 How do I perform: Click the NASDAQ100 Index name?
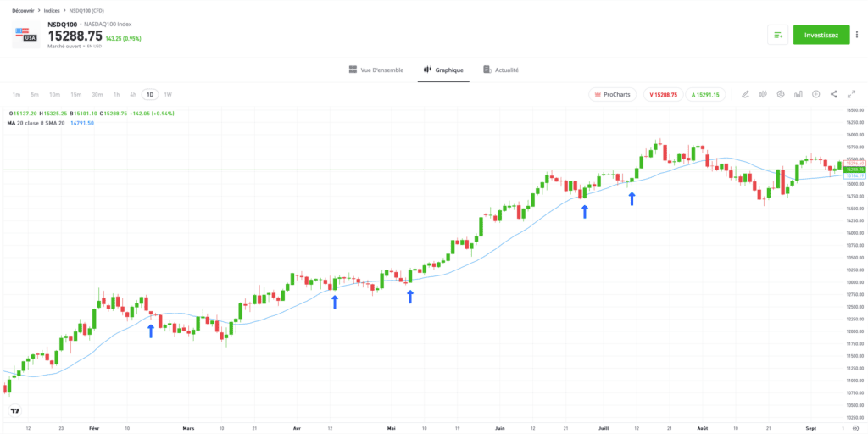108,24
